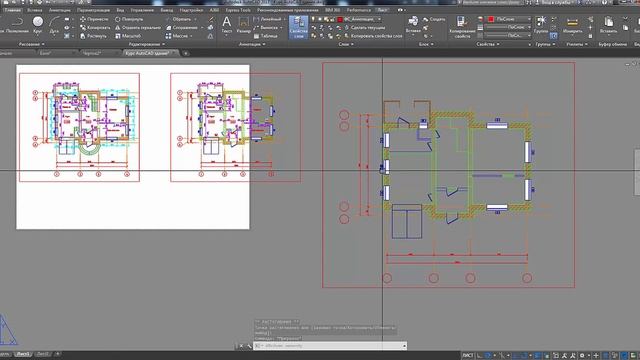
Task: Click Make Current (Сделать текущим) layer button
Action: click(364, 27)
